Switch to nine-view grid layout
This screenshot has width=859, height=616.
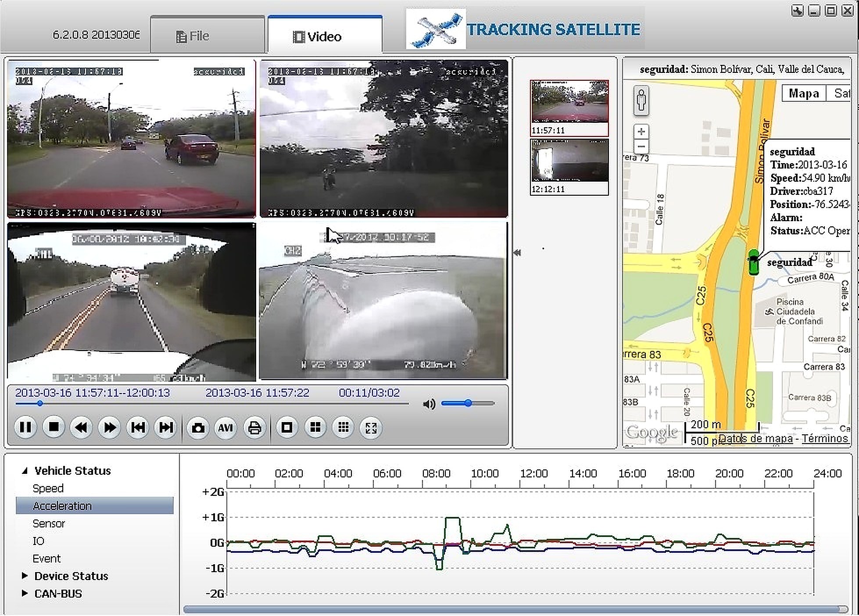point(343,428)
